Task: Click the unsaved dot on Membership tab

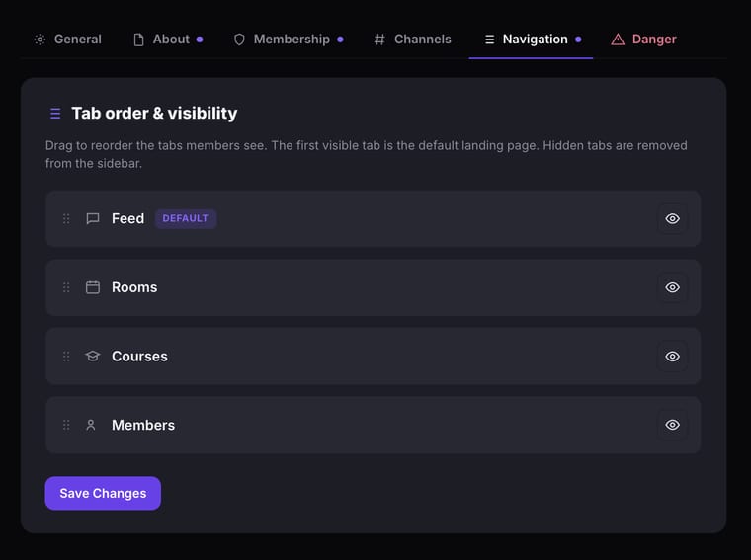Action: (341, 40)
